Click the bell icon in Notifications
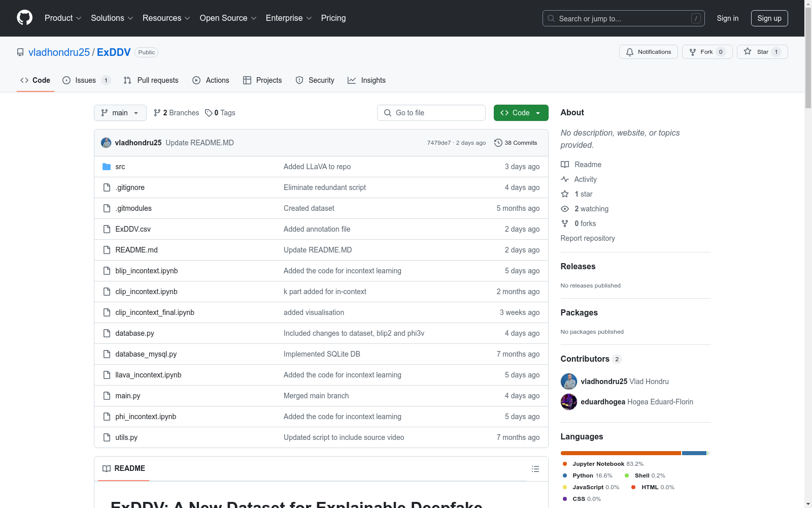 [630, 52]
